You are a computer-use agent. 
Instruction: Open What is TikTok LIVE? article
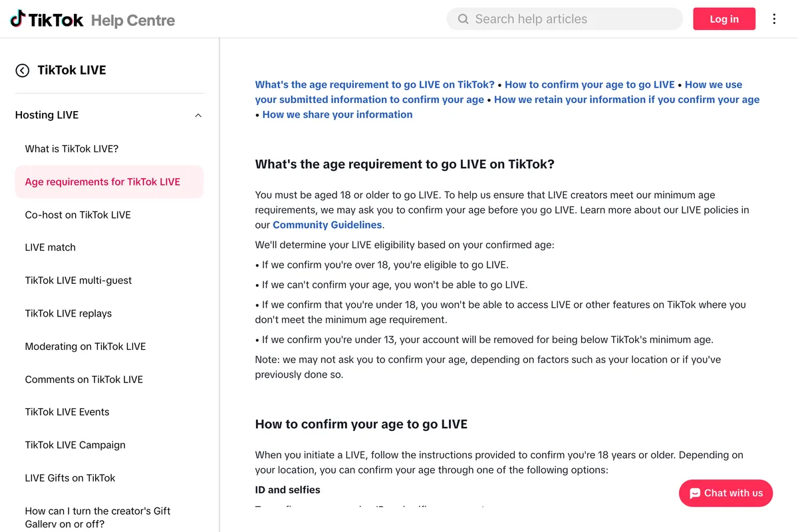[x=72, y=149]
